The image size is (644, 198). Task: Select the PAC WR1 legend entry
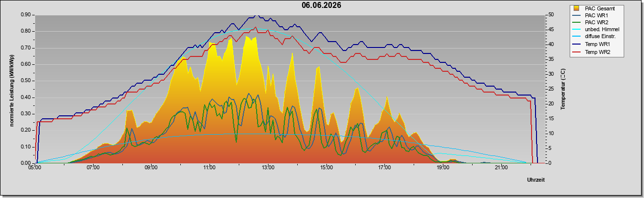coord(596,15)
